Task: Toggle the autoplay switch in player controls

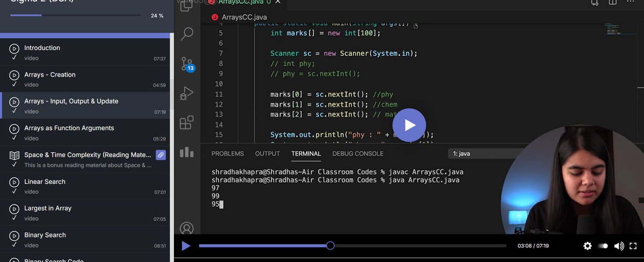Action: coord(603,246)
